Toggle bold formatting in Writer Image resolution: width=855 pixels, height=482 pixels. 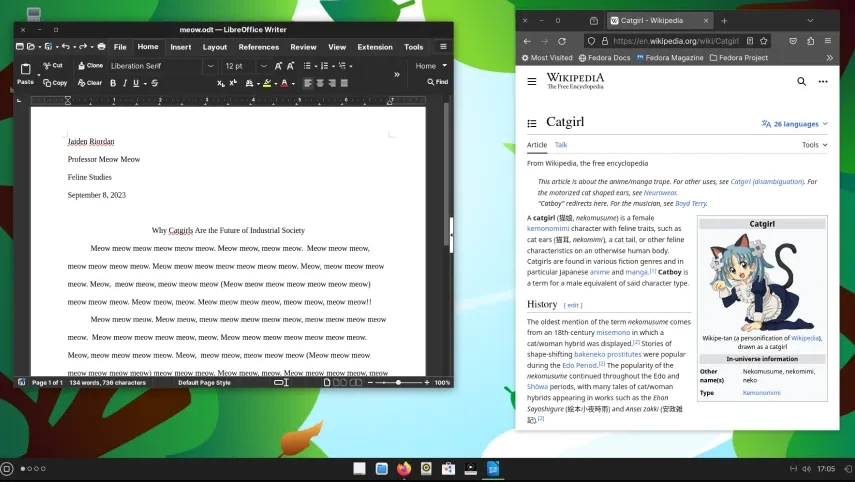click(x=111, y=83)
